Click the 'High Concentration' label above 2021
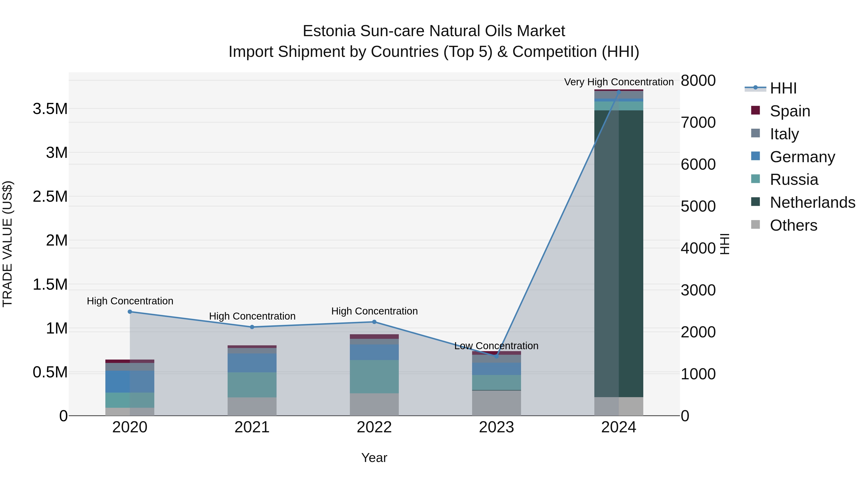The height and width of the screenshot is (488, 868). pos(252,316)
